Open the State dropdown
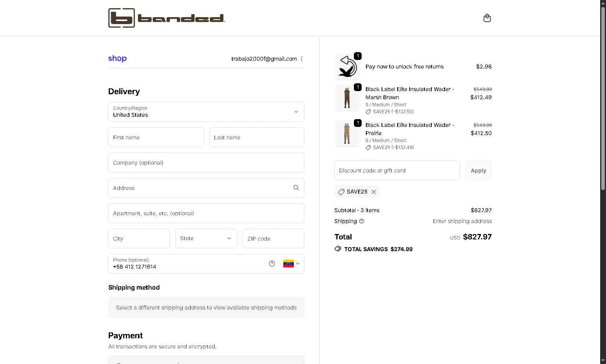The height and width of the screenshot is (364, 606). (x=206, y=238)
